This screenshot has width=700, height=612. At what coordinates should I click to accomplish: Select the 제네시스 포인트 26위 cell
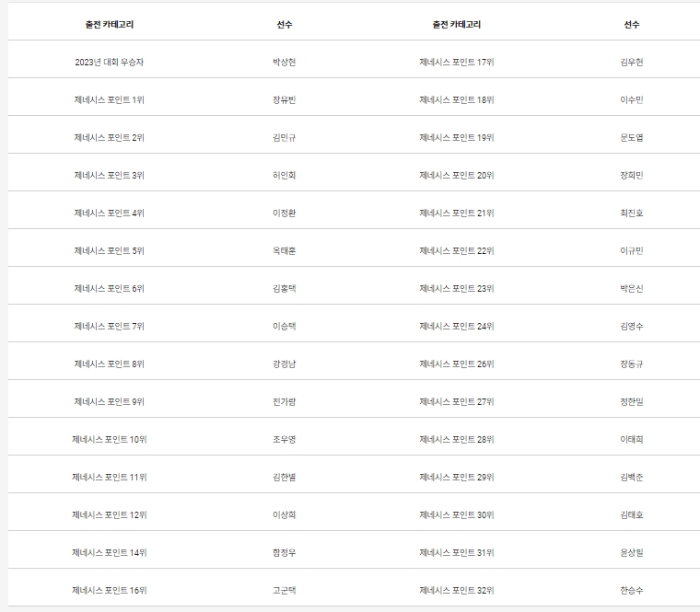[457, 364]
